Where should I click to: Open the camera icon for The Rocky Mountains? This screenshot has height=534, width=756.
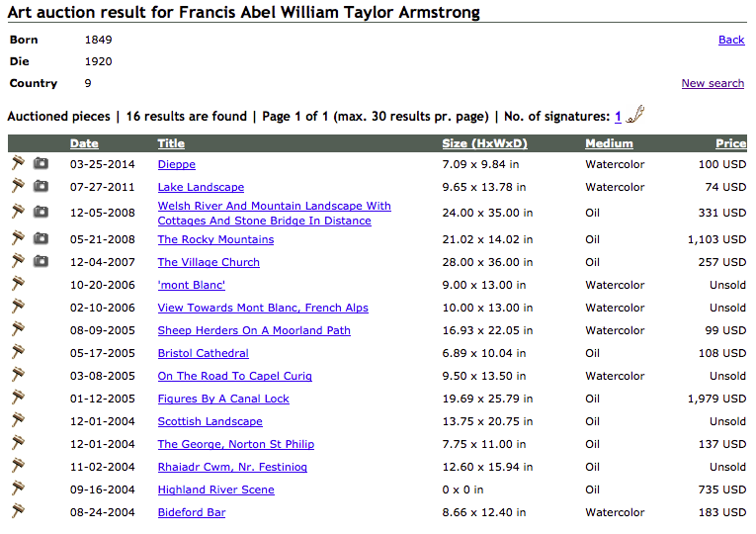(x=41, y=238)
